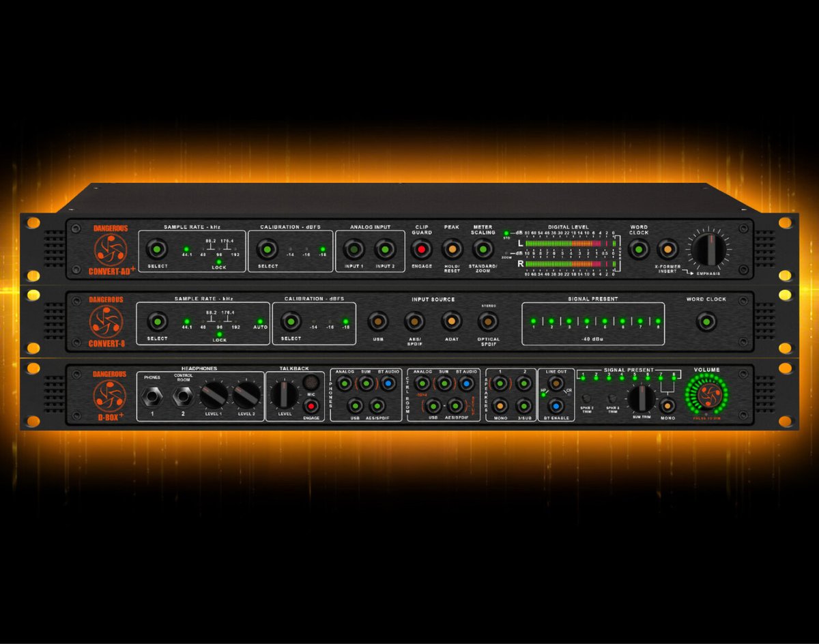Select BT Audio source in Phones section
The width and height of the screenshot is (819, 644).
388,383
